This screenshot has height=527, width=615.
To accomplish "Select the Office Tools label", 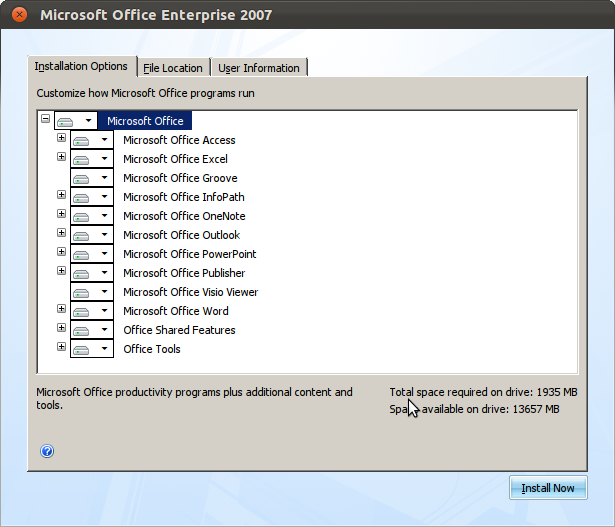I will [x=152, y=349].
